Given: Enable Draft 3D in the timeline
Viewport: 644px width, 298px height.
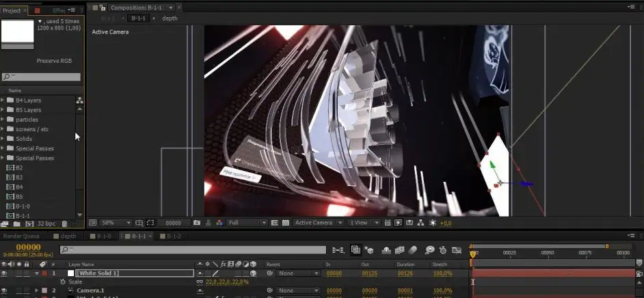Looking at the screenshot, I should [x=368, y=249].
